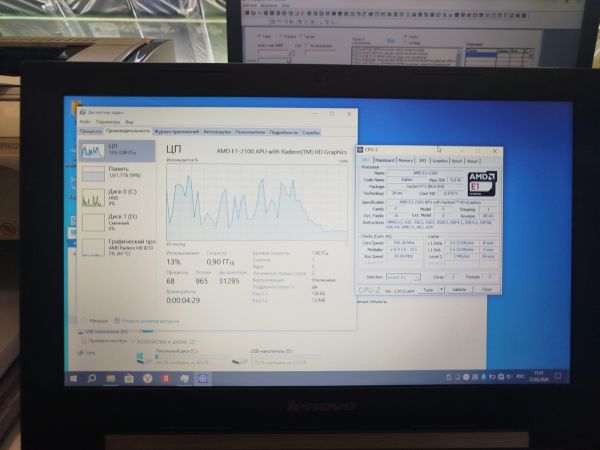Viewport: 600px width, 450px height.
Task: Click the AMD E1-2100 APU processor title
Action: point(282,152)
